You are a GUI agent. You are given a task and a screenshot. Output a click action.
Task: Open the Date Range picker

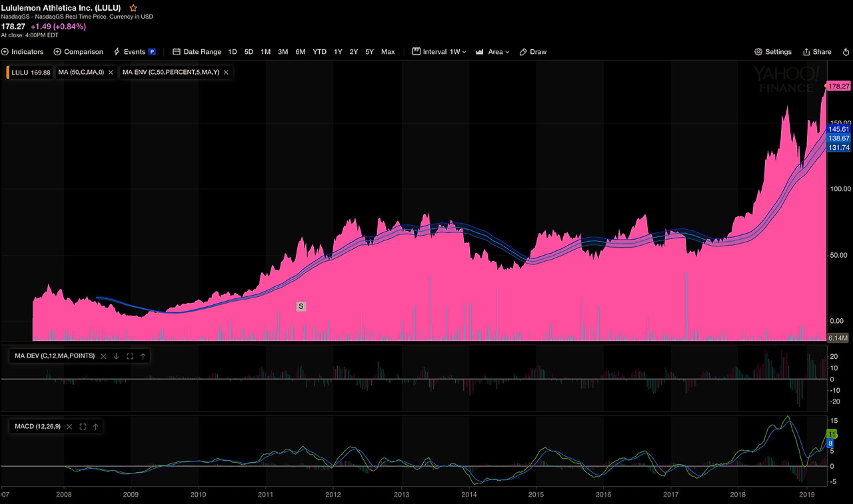click(x=197, y=52)
